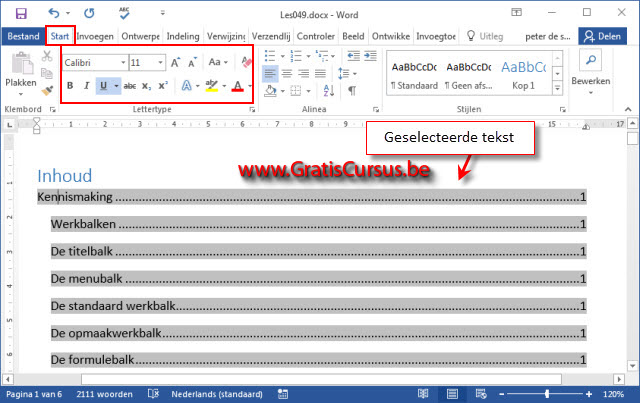Toggle superscript formatting
Viewport: 640px width, 403px height.
[163, 86]
